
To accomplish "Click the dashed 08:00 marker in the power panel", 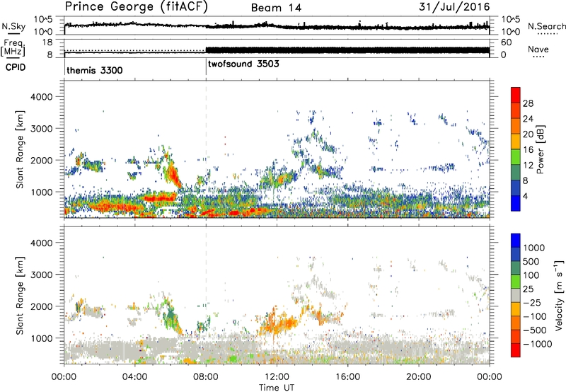I will [206, 149].
